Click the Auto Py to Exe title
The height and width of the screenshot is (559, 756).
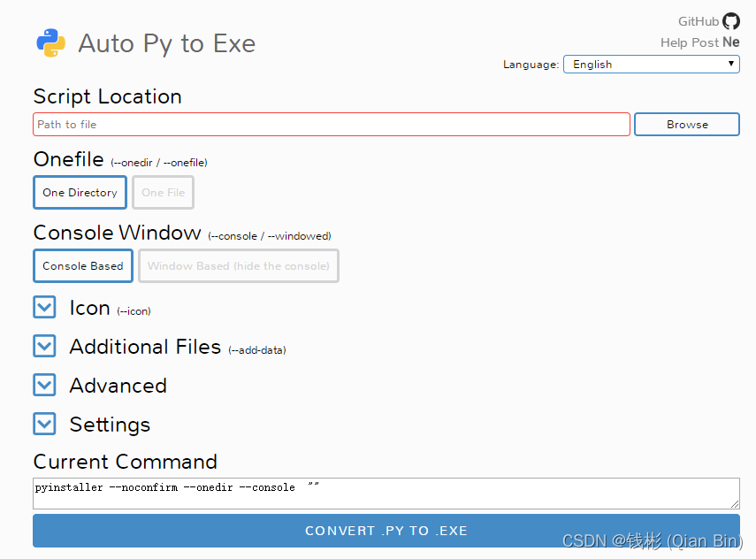coord(167,43)
